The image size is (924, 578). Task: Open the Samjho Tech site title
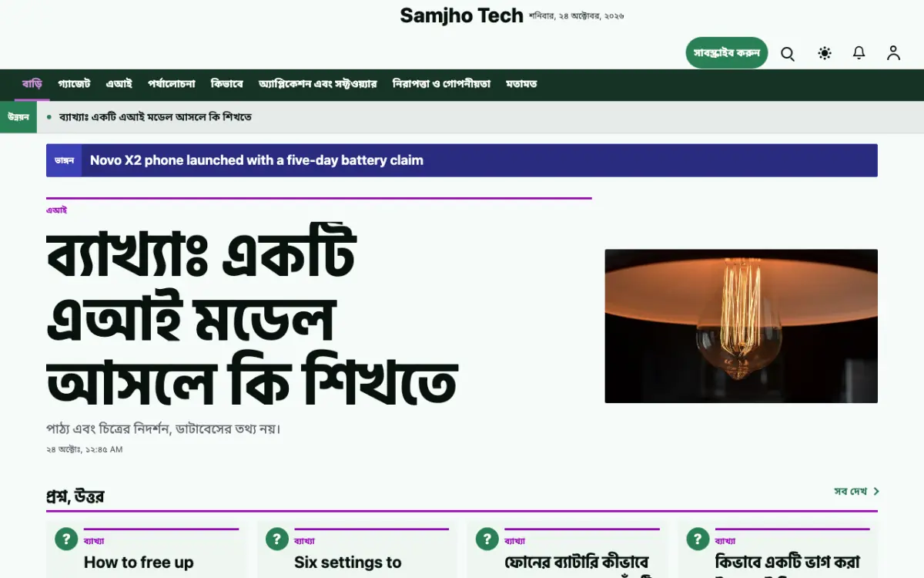click(461, 15)
